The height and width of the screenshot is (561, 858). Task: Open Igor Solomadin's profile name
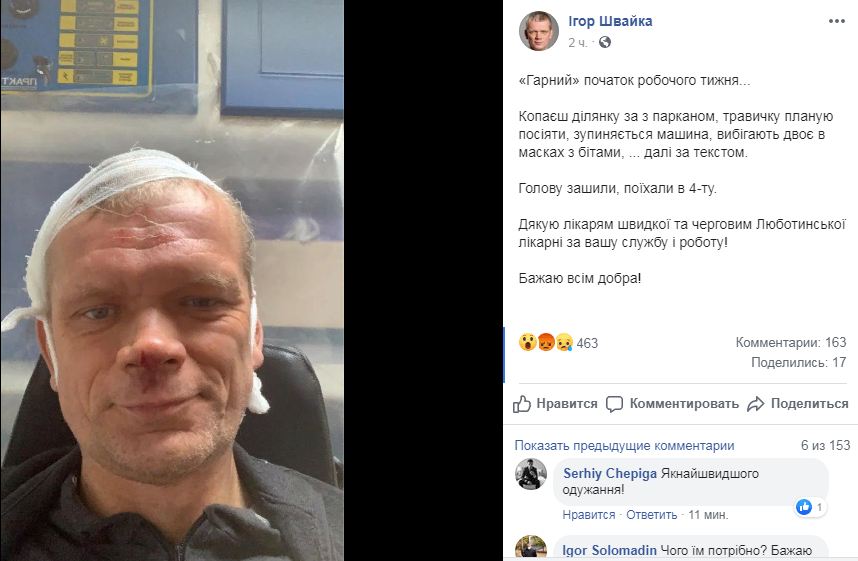coord(610,551)
